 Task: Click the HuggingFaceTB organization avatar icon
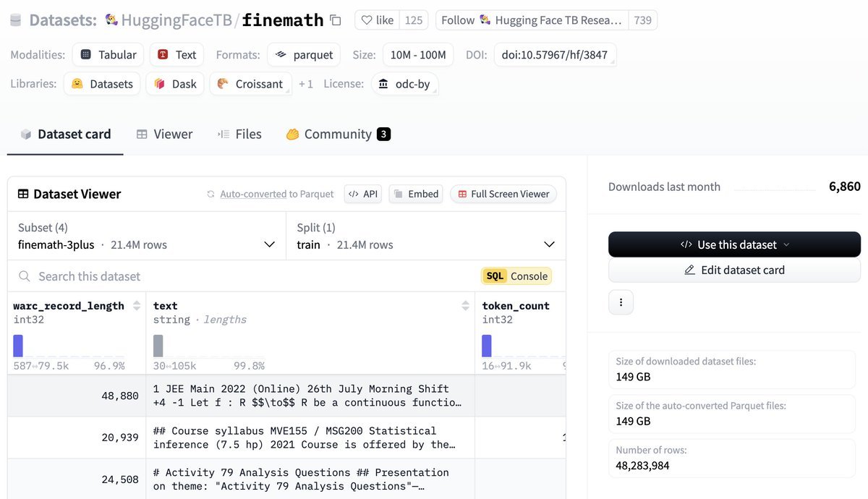coord(111,20)
